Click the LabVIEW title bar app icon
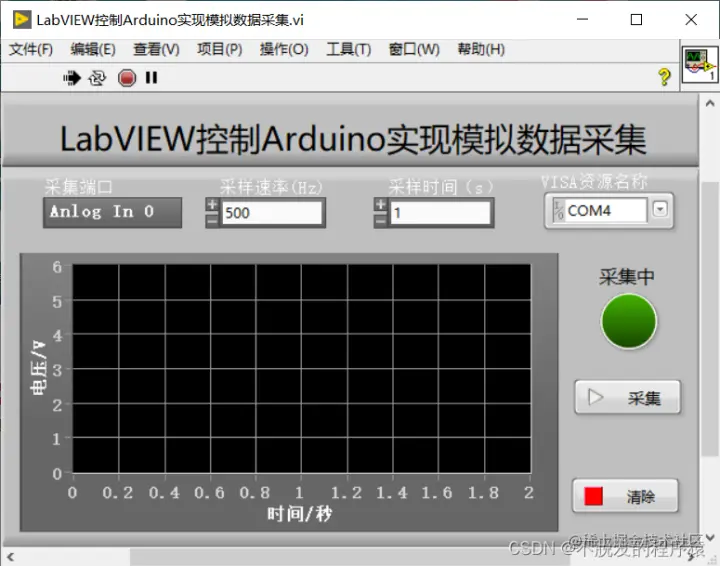This screenshot has height=566, width=720. click(22, 20)
